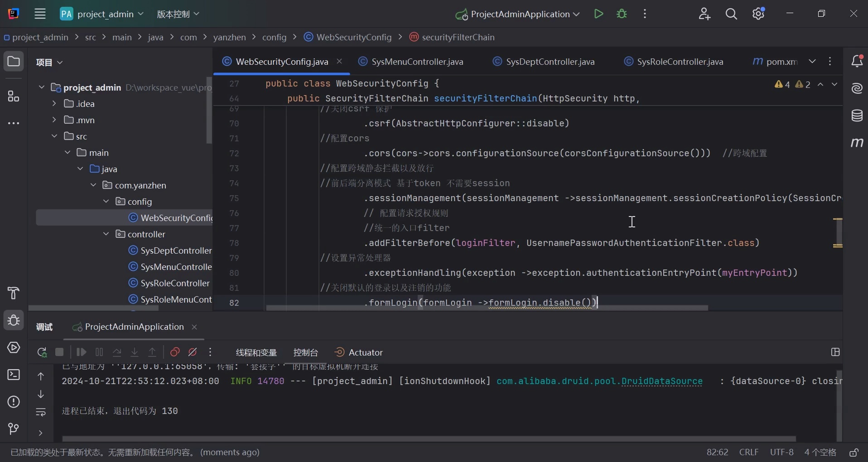Image resolution: width=868 pixels, height=462 pixels.
Task: Toggle mute breakpoints in debug toolbar
Action: (x=193, y=352)
